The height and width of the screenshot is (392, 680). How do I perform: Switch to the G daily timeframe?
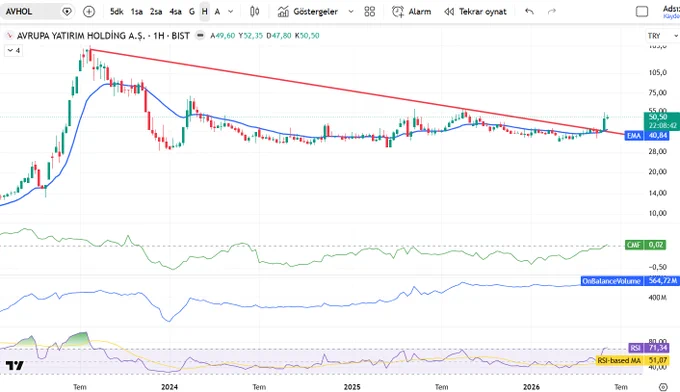click(x=192, y=12)
